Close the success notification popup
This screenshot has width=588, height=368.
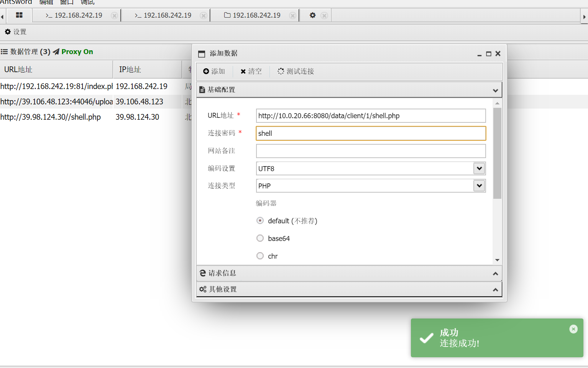pos(573,329)
